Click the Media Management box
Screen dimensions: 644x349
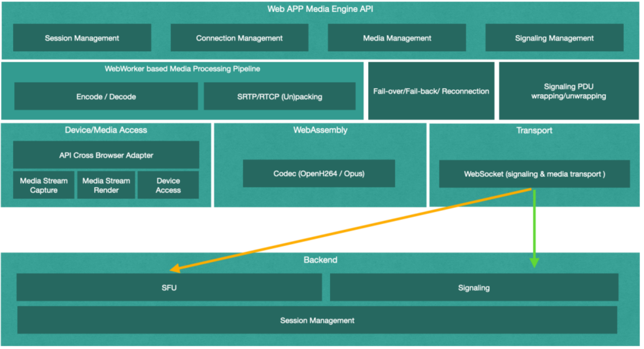pos(397,38)
